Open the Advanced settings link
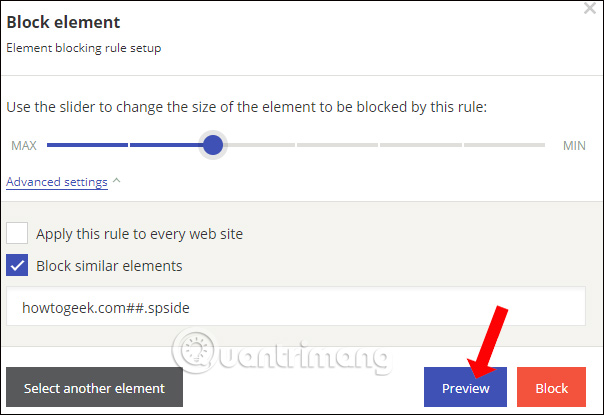This screenshot has width=604, height=415. (x=57, y=182)
